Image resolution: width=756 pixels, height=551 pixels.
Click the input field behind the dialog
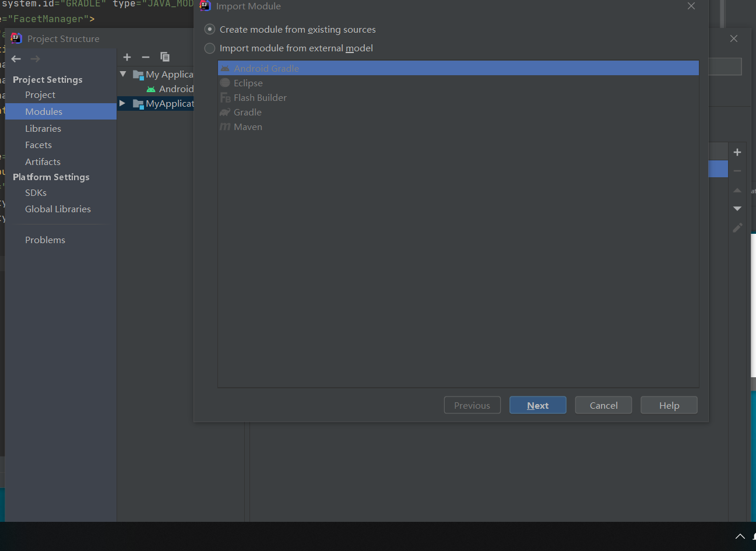pyautogui.click(x=725, y=66)
